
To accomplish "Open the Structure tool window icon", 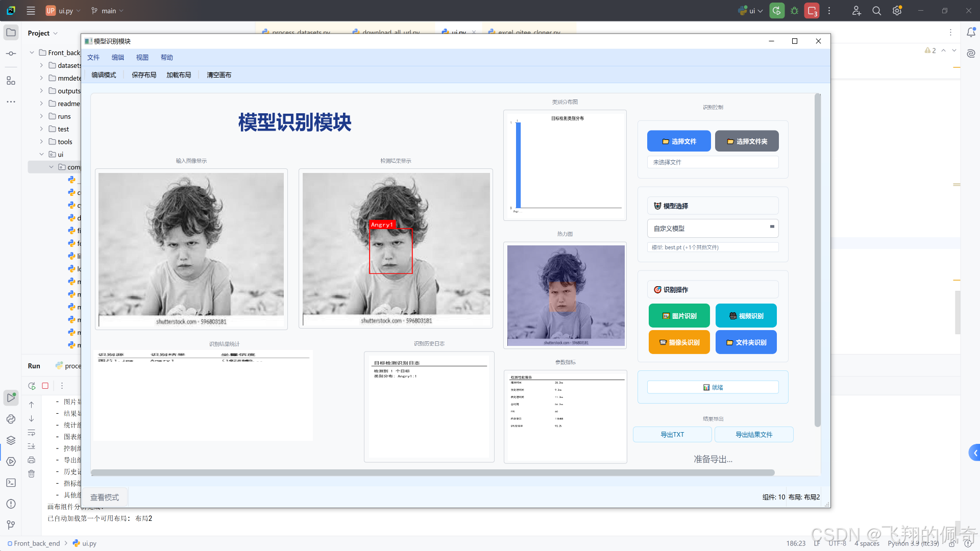I will pyautogui.click(x=11, y=81).
